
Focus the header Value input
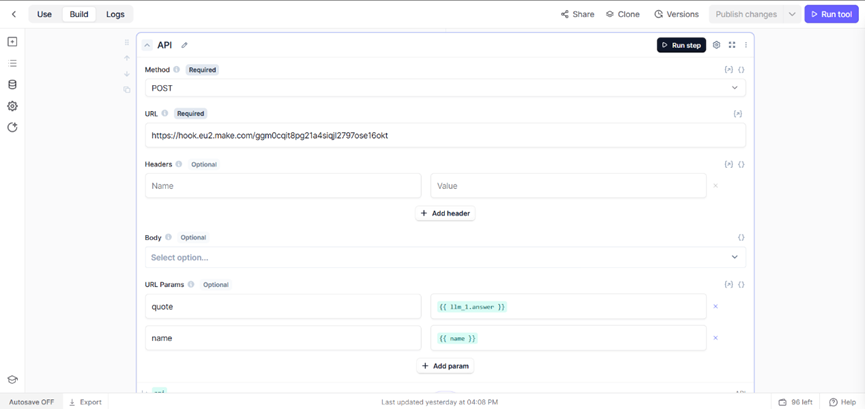568,186
